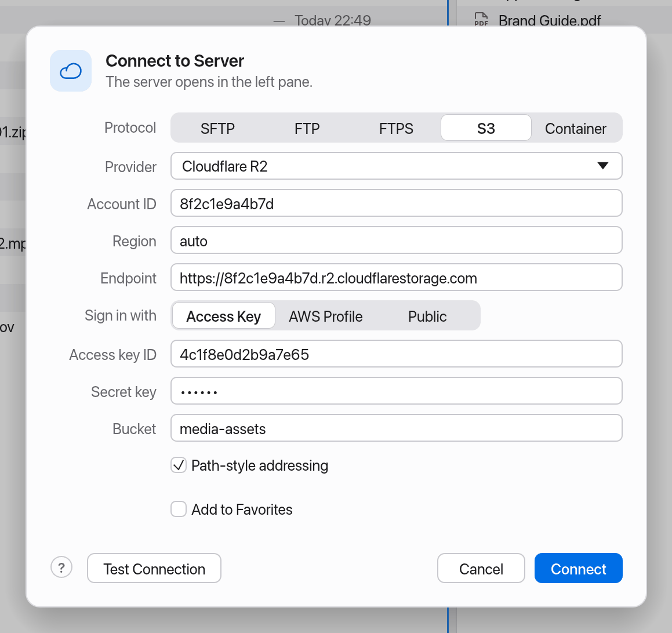Image resolution: width=672 pixels, height=633 pixels.
Task: Run Test Connection
Action: point(154,568)
